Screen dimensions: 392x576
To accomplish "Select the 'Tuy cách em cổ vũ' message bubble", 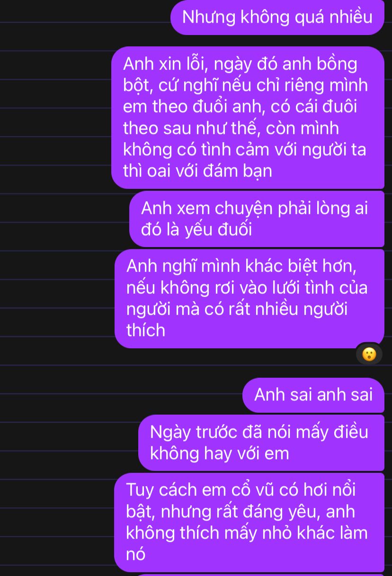I will click(x=249, y=522).
